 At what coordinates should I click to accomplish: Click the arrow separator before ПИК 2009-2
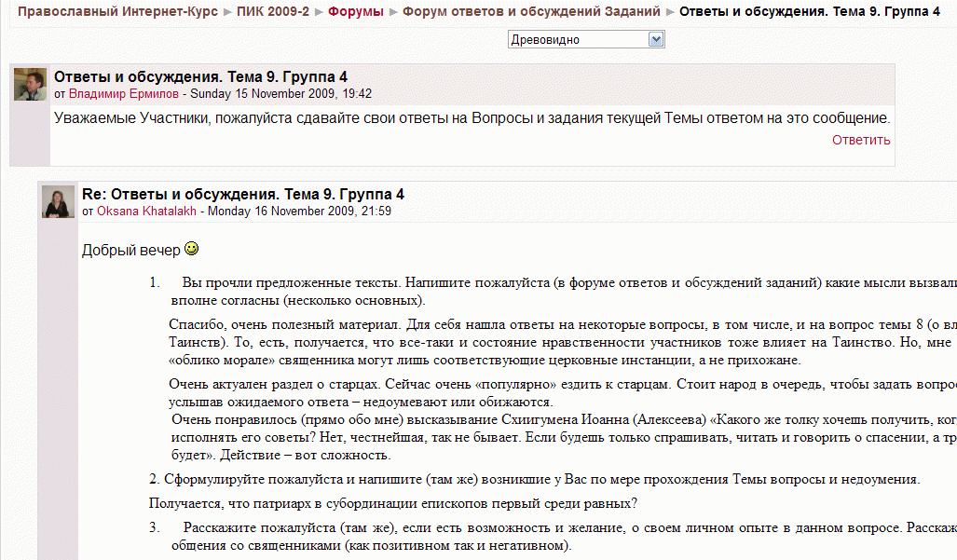click(x=228, y=12)
